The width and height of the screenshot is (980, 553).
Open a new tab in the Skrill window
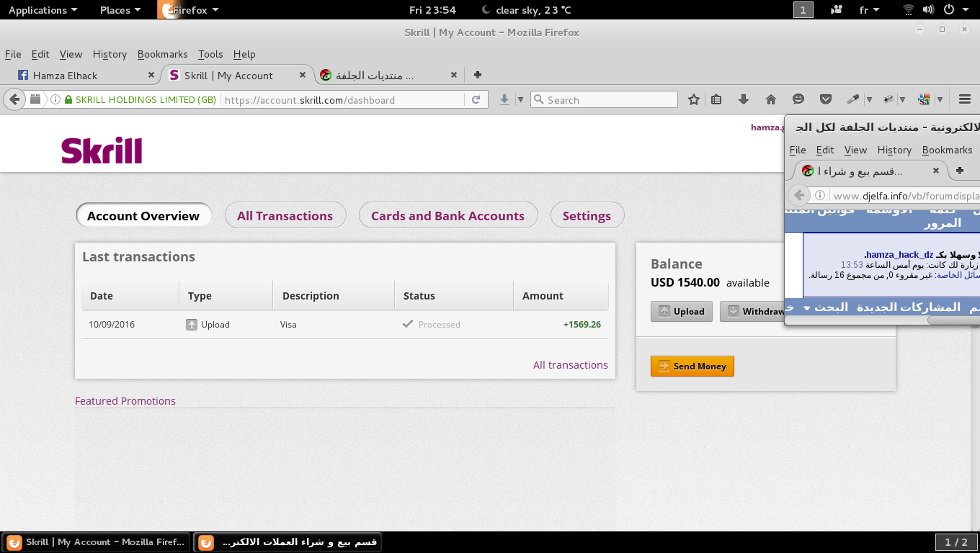(x=477, y=75)
